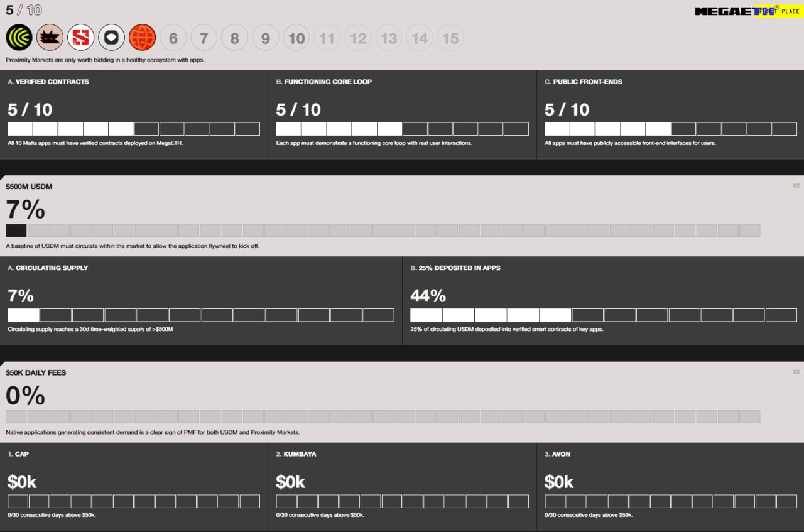Click the "1. CAP" heading

pyautogui.click(x=18, y=453)
